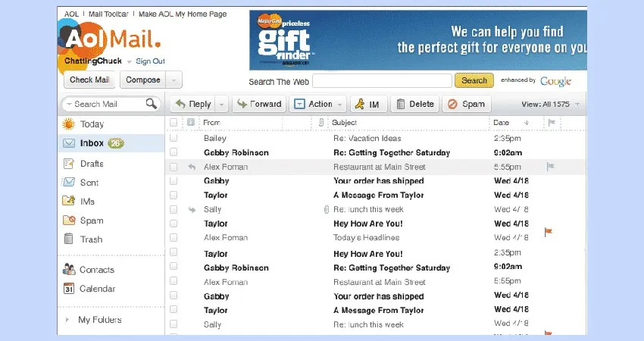
Task: Click the Check Mail button
Action: pos(89,80)
